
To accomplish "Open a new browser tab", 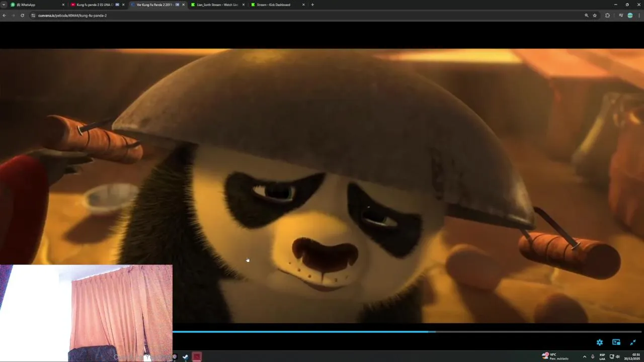I will (312, 5).
